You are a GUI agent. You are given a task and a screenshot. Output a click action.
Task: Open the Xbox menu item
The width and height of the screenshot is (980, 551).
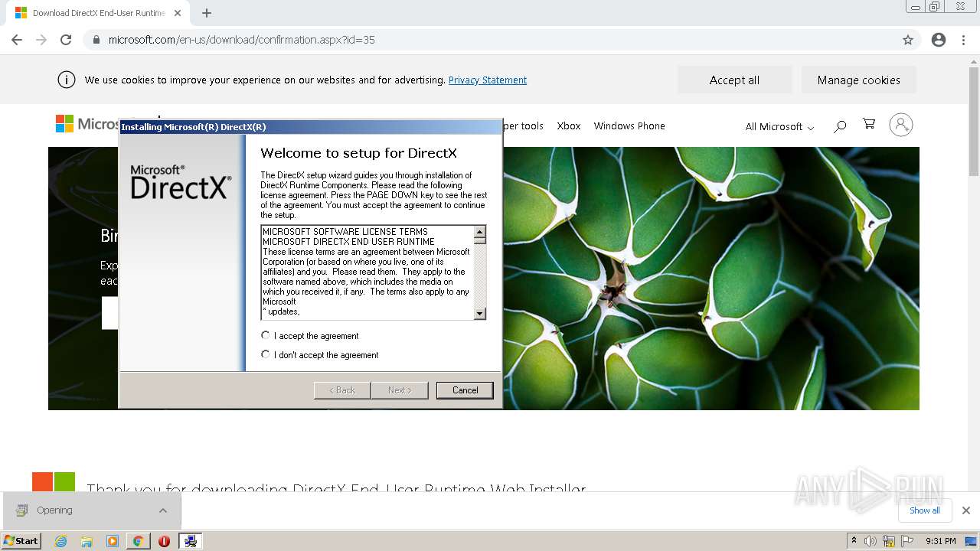click(x=569, y=126)
